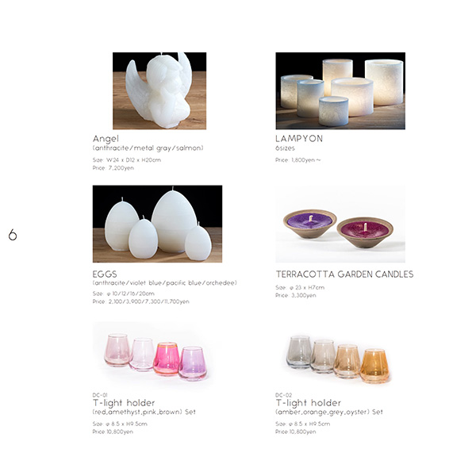Click the DC-02 T-light holder title
This screenshot has width=476, height=476.
[x=309, y=403]
